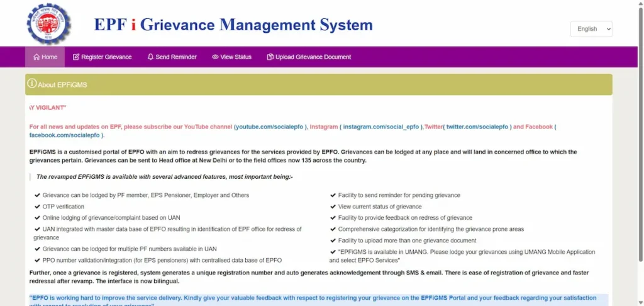The width and height of the screenshot is (644, 306).
Task: Open the Send Reminder menu item
Action: pyautogui.click(x=172, y=57)
